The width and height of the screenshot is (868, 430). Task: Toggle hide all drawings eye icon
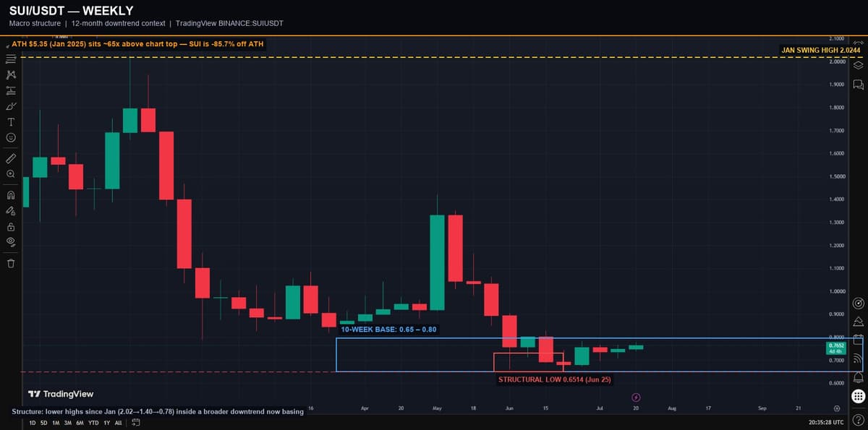pyautogui.click(x=11, y=241)
